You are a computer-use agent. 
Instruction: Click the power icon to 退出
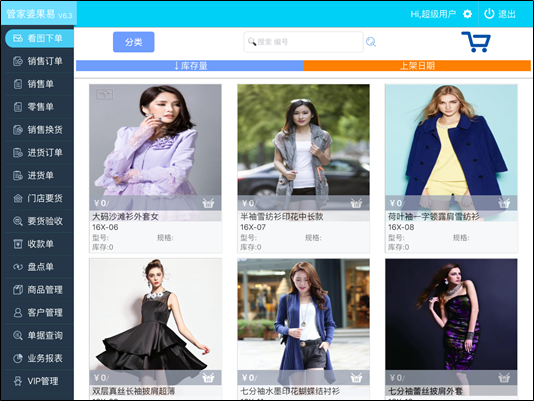(x=489, y=14)
